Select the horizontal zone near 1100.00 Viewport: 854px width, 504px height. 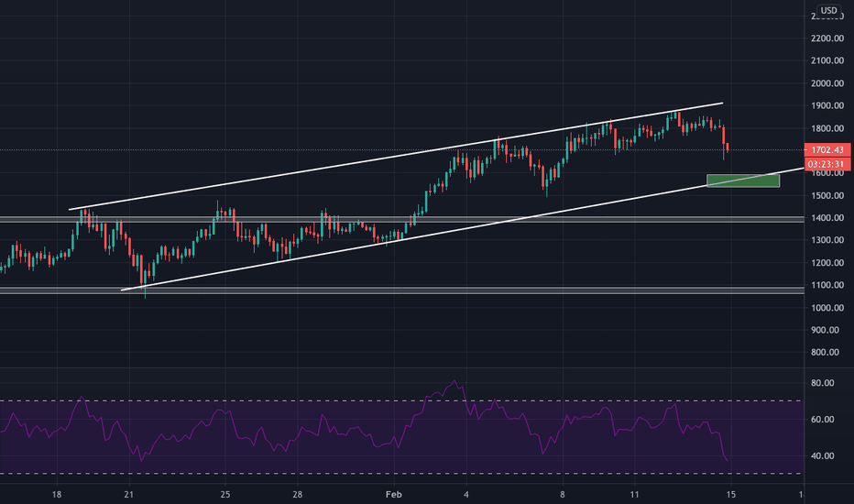[x=402, y=290]
